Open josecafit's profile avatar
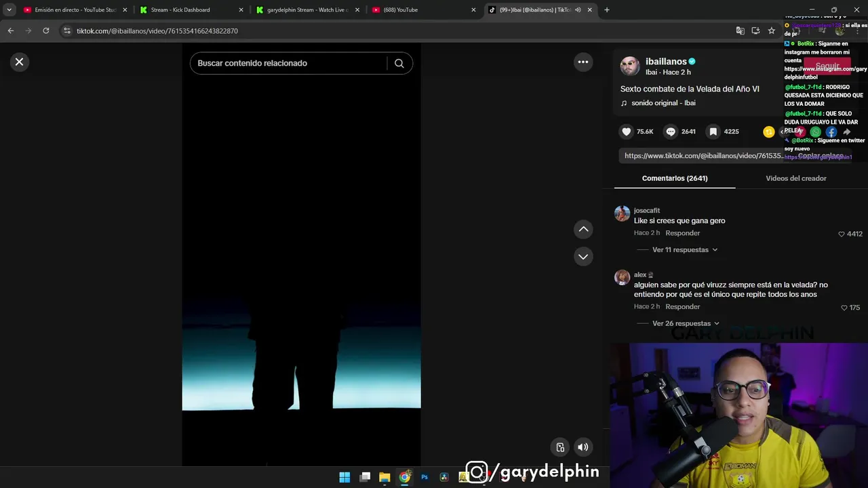868x488 pixels. (622, 213)
